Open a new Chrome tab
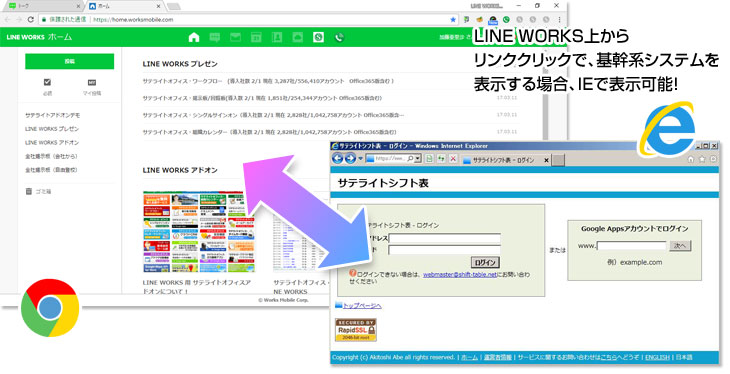730x374 pixels. click(174, 7)
